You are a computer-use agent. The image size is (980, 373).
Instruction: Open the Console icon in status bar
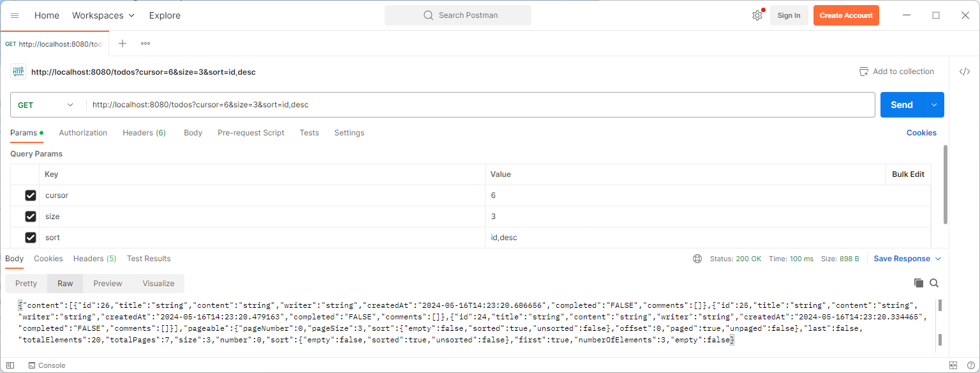(x=31, y=365)
